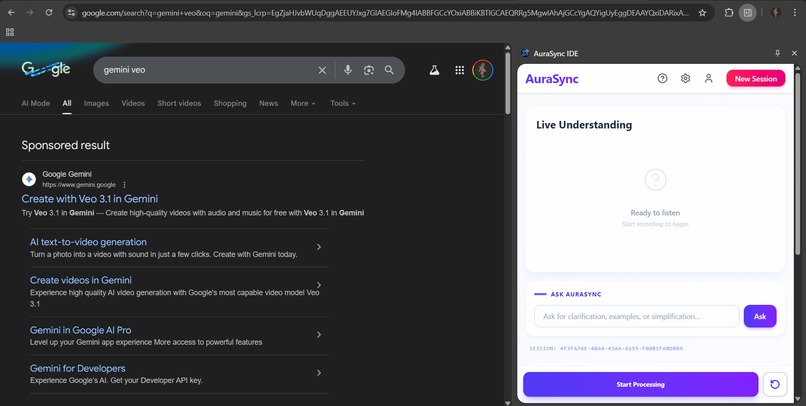Expand the Tools dropdown
The width and height of the screenshot is (806, 406).
tap(343, 103)
